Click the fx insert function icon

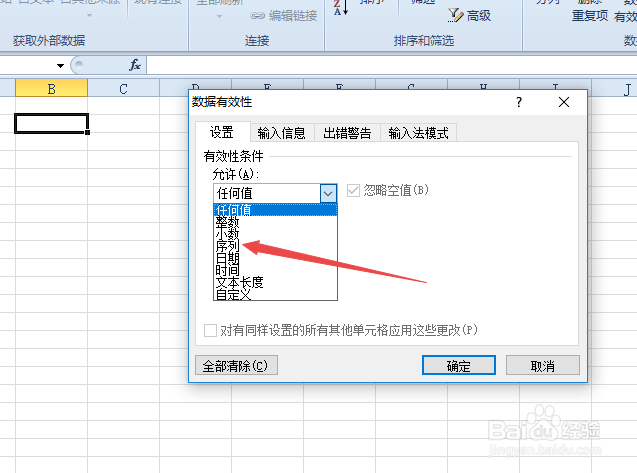coord(135,65)
